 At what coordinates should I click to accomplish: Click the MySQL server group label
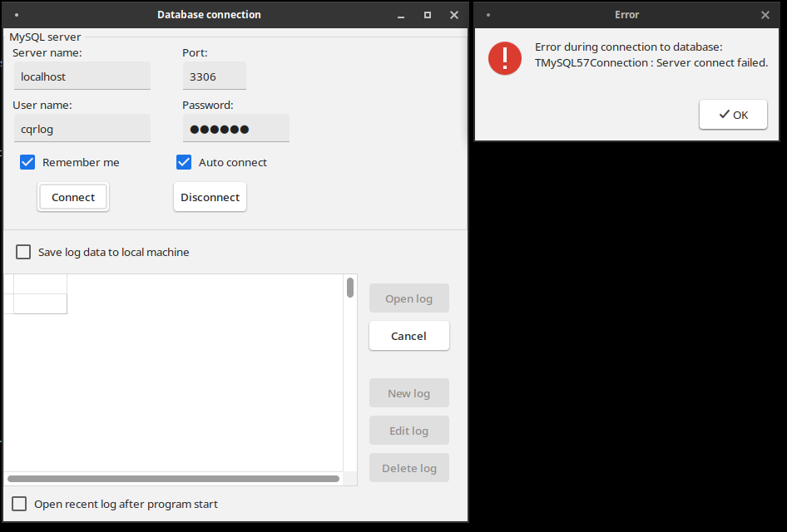[x=45, y=37]
